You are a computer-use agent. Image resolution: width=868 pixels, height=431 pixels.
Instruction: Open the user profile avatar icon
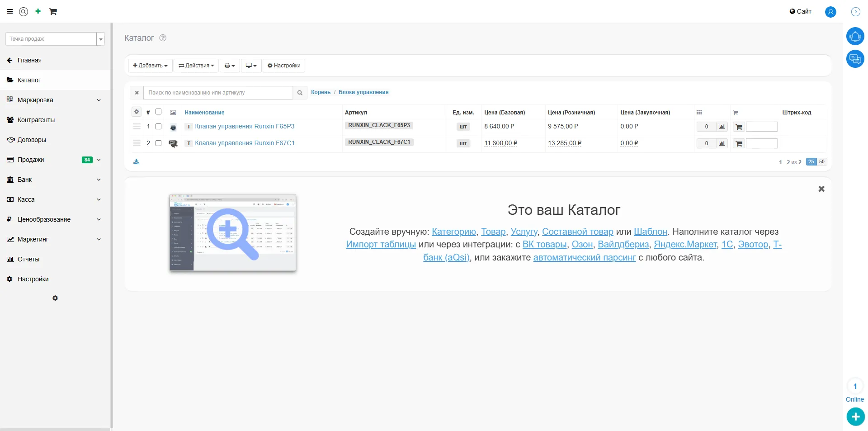point(830,12)
